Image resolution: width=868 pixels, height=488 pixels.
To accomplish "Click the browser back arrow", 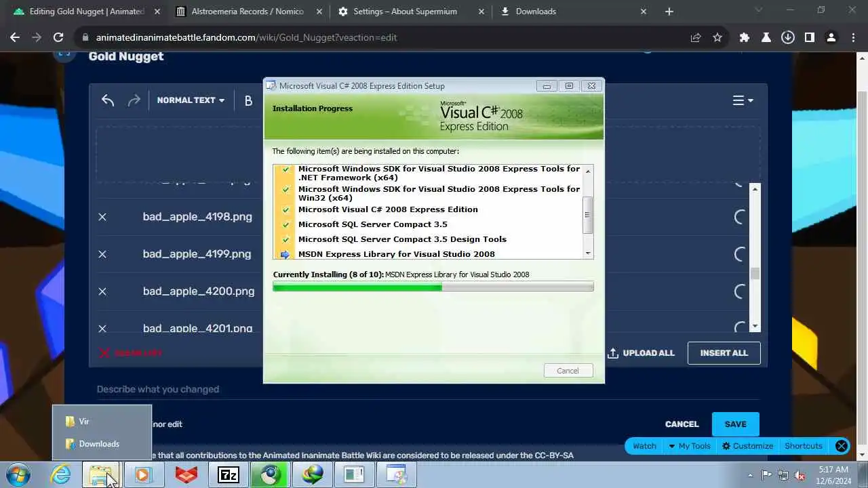I will (15, 38).
